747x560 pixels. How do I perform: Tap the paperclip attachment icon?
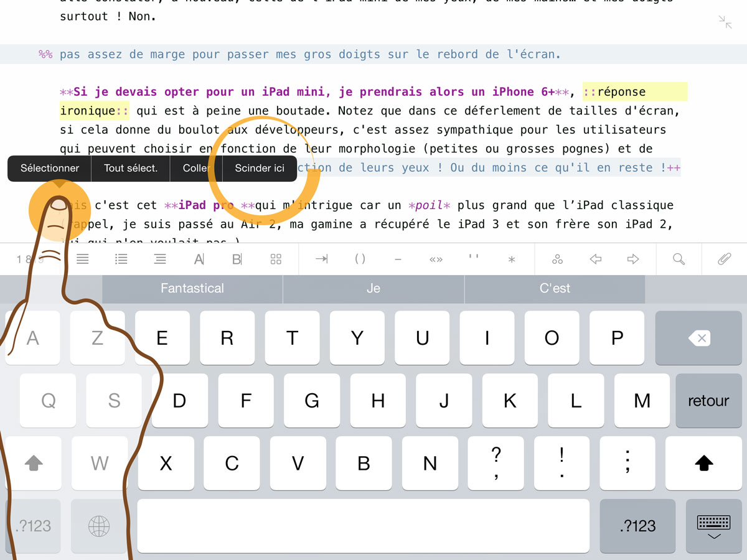click(725, 259)
